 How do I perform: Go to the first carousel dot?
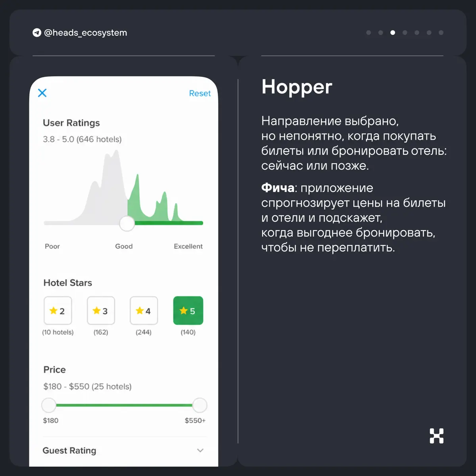point(369,33)
